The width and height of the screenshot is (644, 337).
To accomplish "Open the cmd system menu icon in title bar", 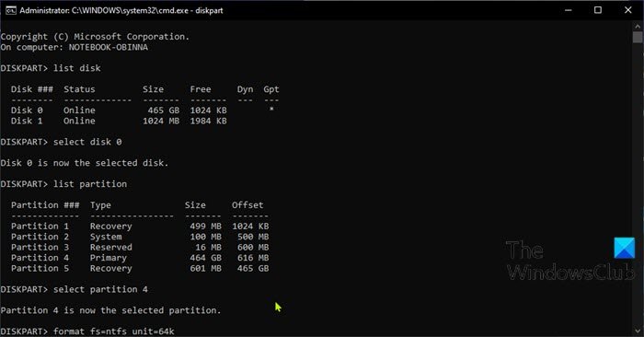I will pyautogui.click(x=10, y=10).
